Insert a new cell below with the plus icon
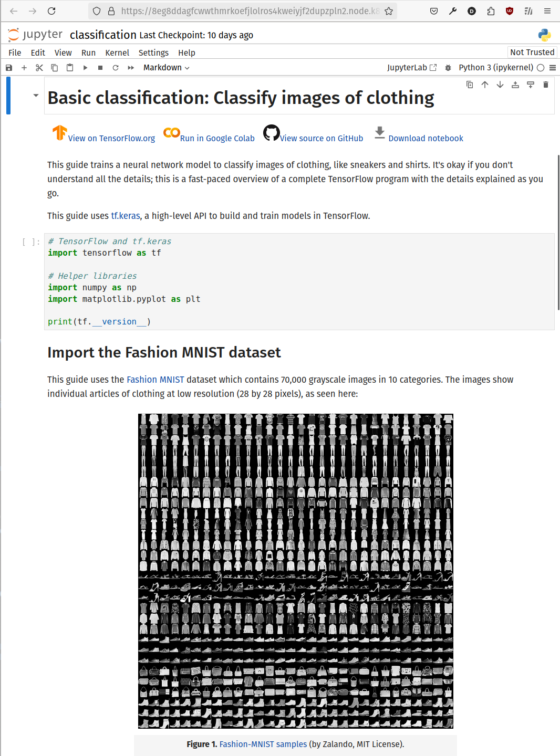This screenshot has width=560, height=756. coord(24,67)
